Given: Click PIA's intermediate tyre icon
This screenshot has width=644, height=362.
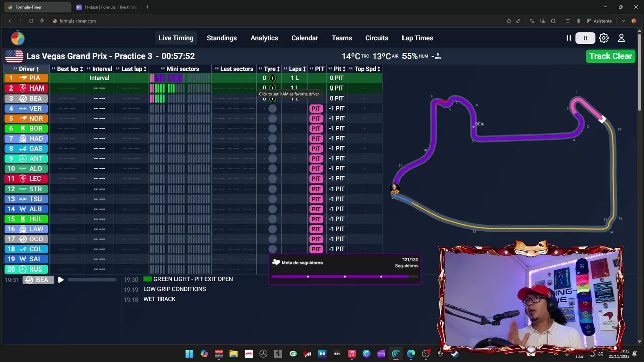Looking at the screenshot, I should click(272, 78).
